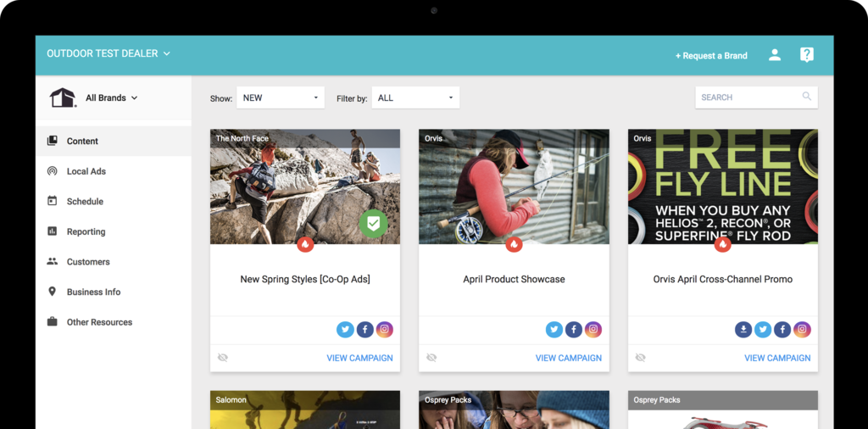868x429 pixels.
Task: Click the download icon on Orvis April Cross-Channel Promo
Action: [743, 330]
